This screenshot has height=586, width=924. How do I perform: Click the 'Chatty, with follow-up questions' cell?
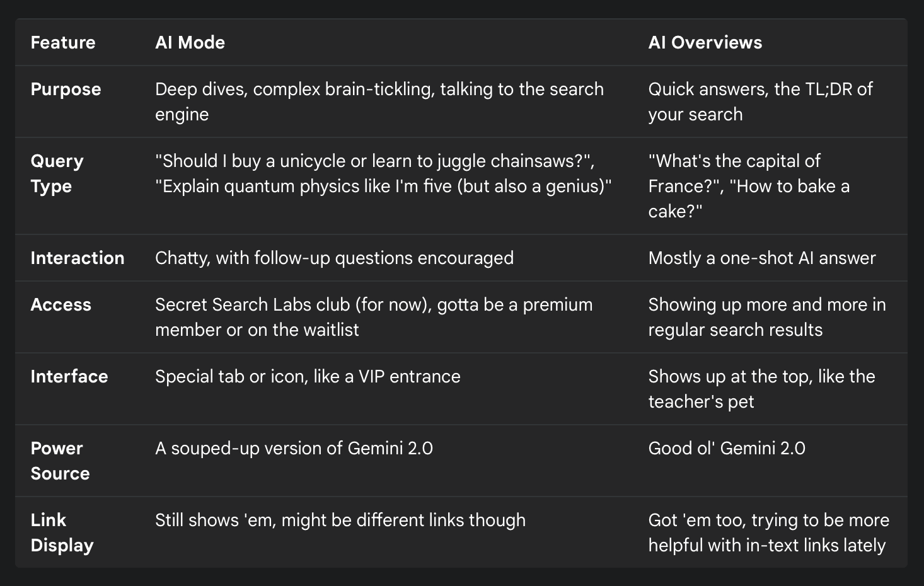(x=334, y=258)
